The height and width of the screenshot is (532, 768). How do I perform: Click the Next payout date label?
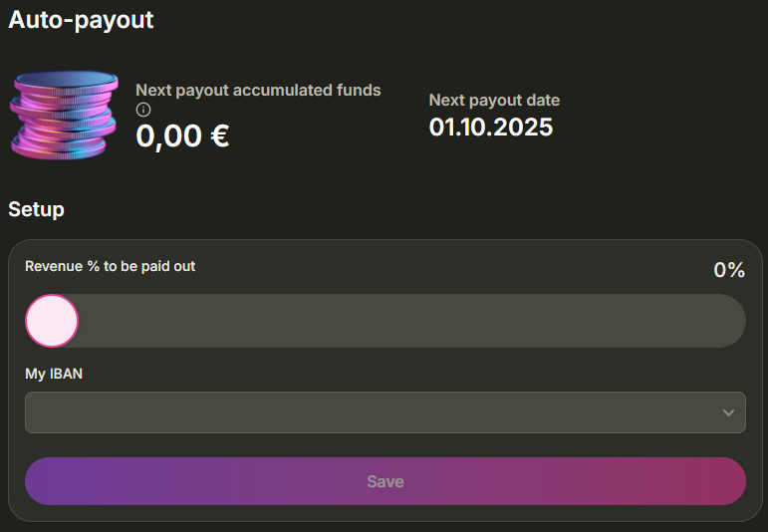point(494,100)
